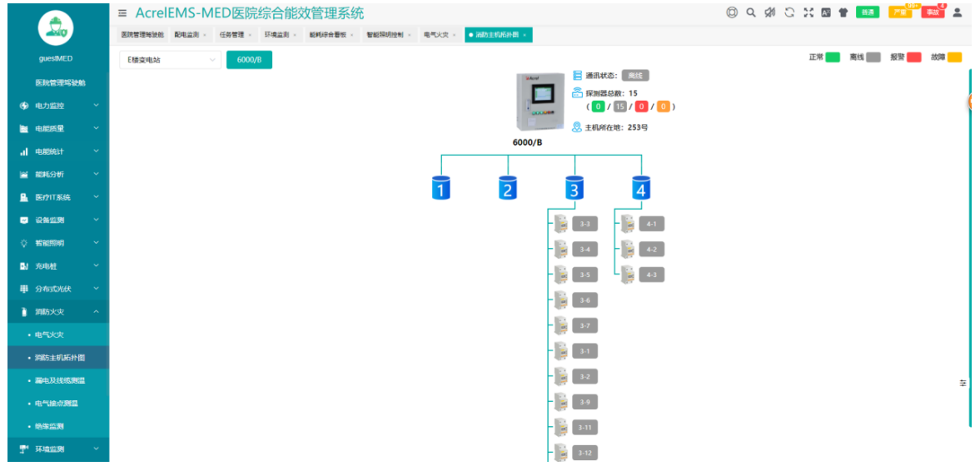The height and width of the screenshot is (471, 980).
Task: Click the hamburger menu collapse icon
Action: pos(122,13)
